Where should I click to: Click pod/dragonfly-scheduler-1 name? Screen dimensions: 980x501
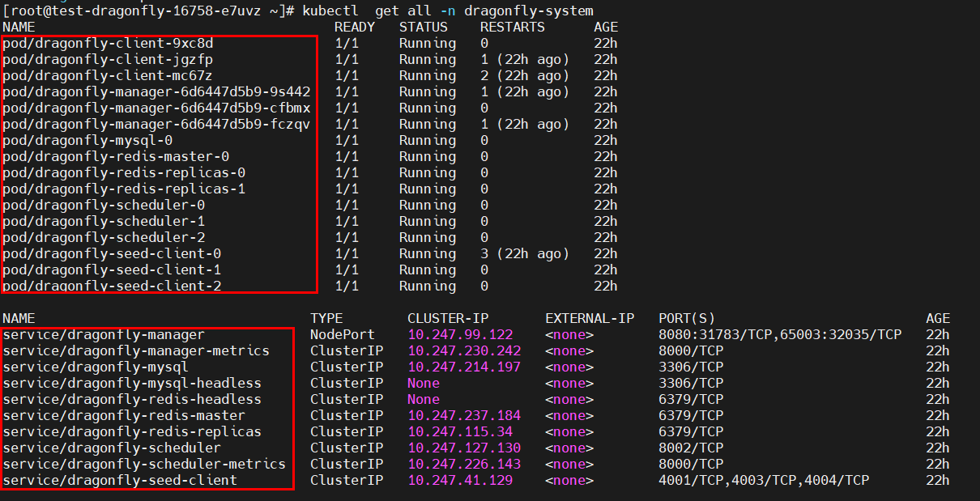tap(104, 221)
